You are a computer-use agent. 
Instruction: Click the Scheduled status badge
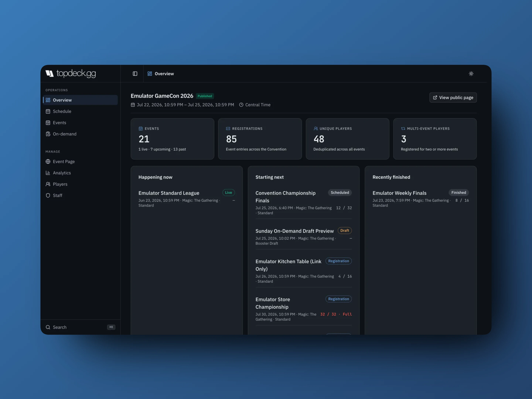click(340, 193)
